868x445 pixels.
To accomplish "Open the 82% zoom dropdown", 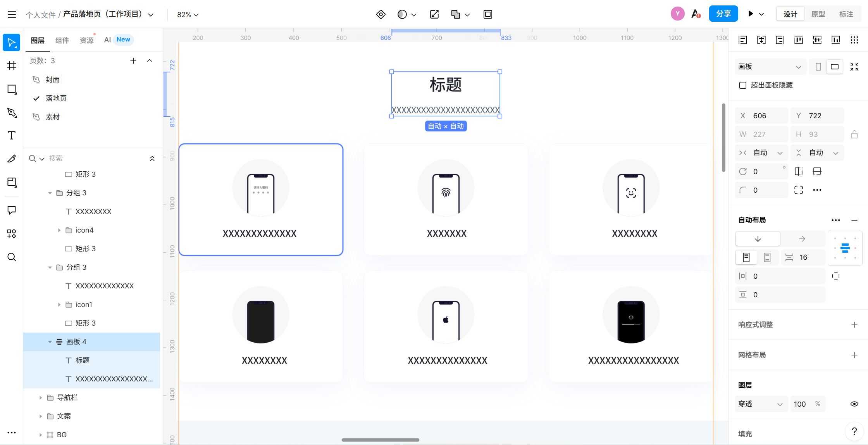I will [x=188, y=14].
